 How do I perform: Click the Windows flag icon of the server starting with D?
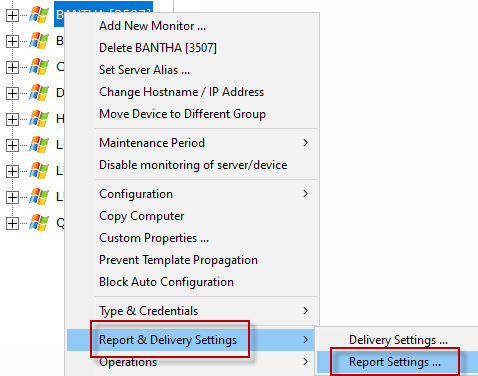(x=39, y=93)
